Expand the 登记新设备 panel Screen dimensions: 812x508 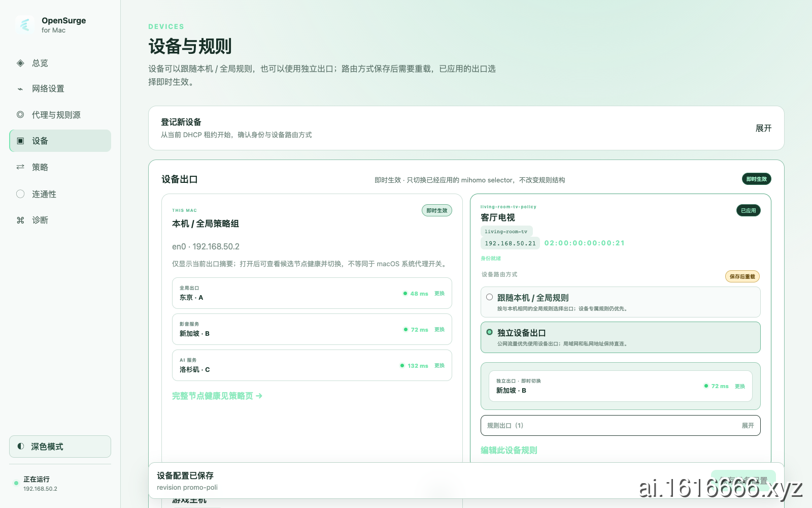(x=763, y=128)
